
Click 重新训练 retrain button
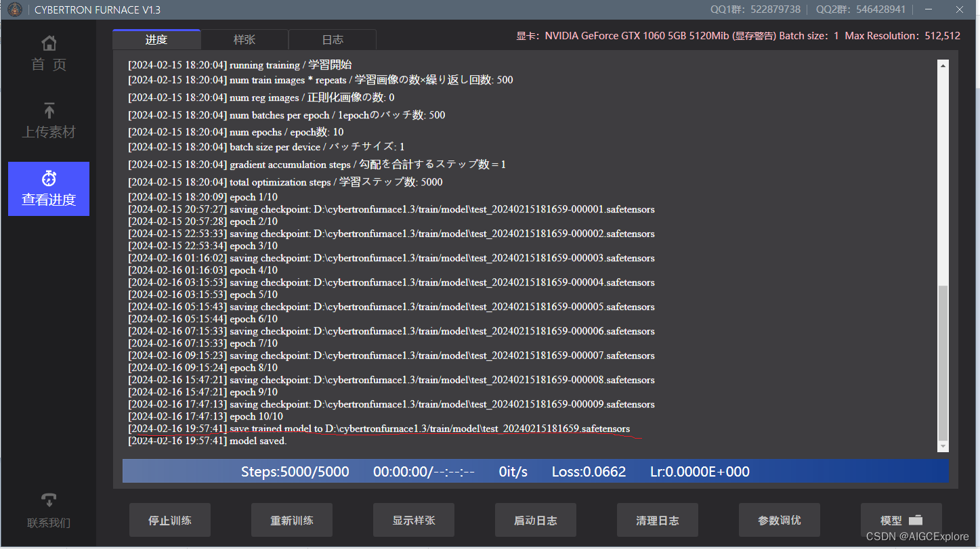point(292,520)
